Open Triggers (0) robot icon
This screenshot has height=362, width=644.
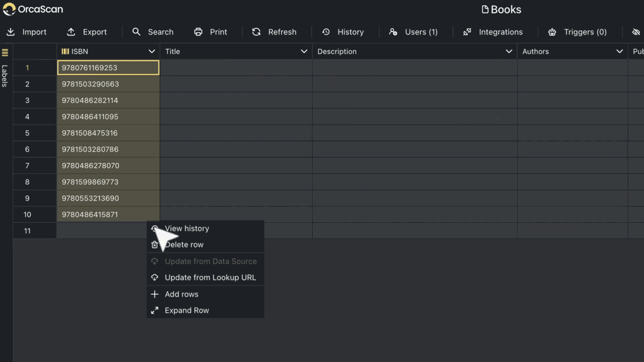click(552, 32)
